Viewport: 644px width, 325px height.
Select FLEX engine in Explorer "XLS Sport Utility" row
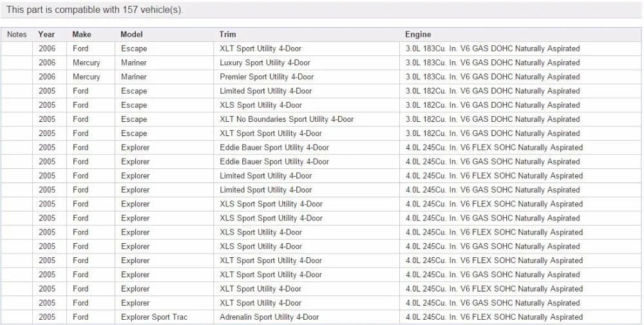(x=494, y=232)
